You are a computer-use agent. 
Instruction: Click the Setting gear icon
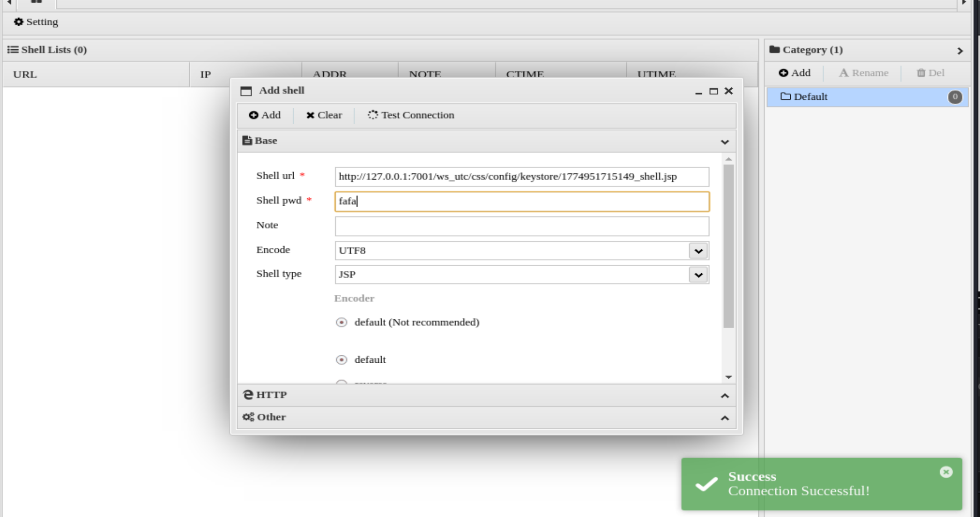tap(18, 22)
